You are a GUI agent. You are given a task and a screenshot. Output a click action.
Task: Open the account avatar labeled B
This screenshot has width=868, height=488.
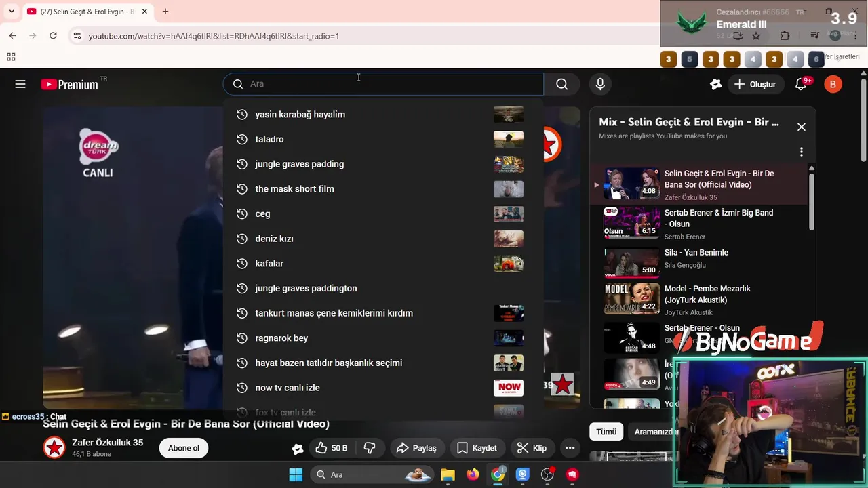click(833, 84)
